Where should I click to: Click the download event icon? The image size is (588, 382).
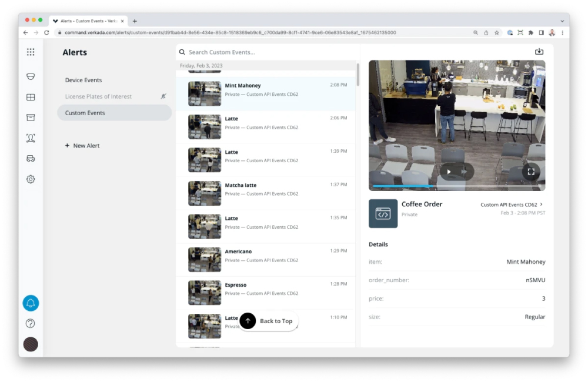click(x=539, y=51)
